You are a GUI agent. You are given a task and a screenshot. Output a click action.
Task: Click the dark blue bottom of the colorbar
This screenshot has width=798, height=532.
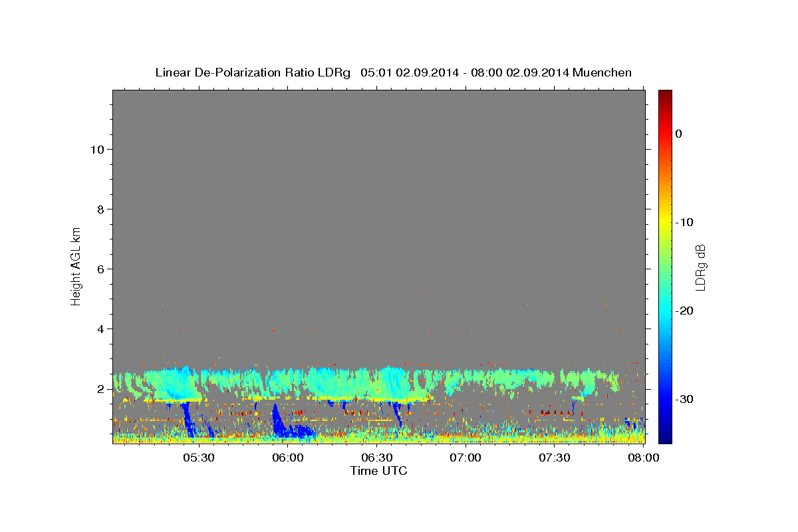665,436
